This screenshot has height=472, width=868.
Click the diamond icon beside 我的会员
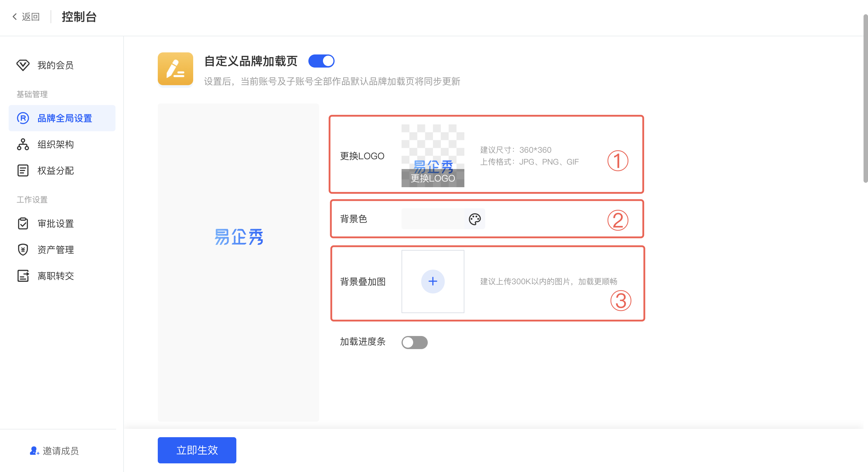pyautogui.click(x=23, y=65)
